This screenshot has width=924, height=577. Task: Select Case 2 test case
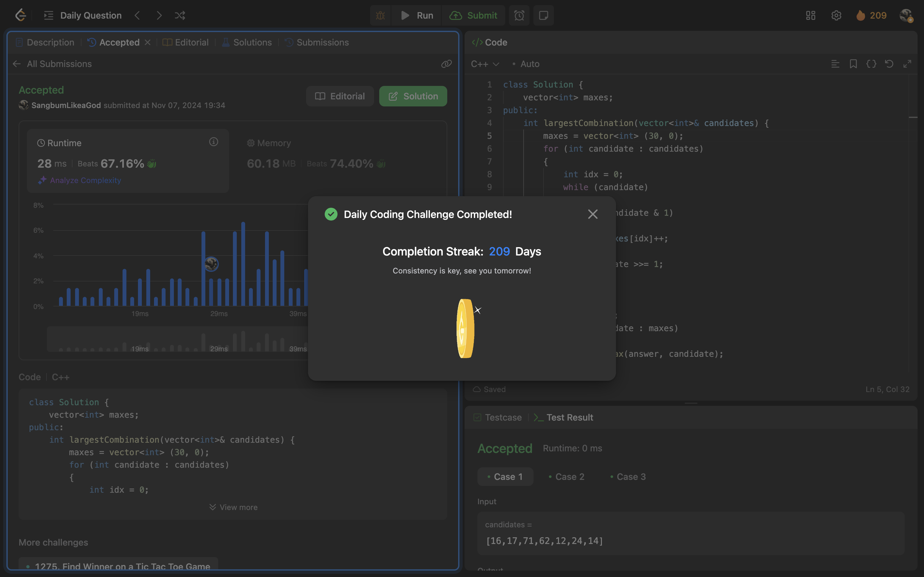pyautogui.click(x=566, y=477)
